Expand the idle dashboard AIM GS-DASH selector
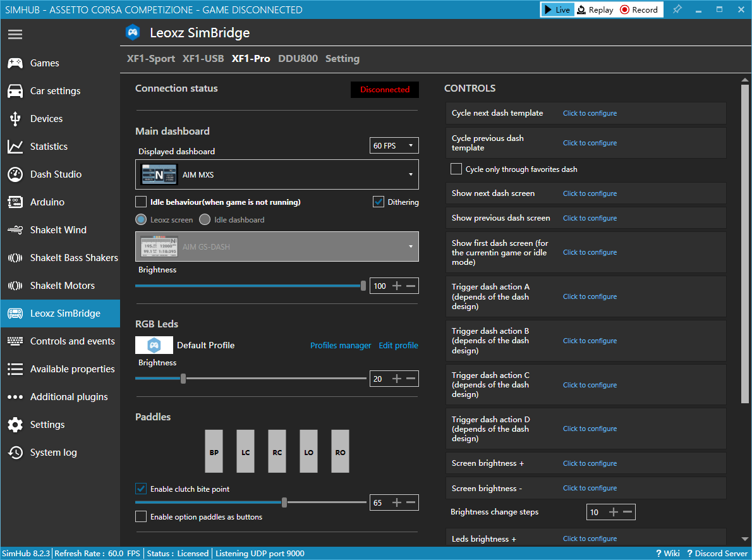The image size is (752, 560). pos(277,247)
